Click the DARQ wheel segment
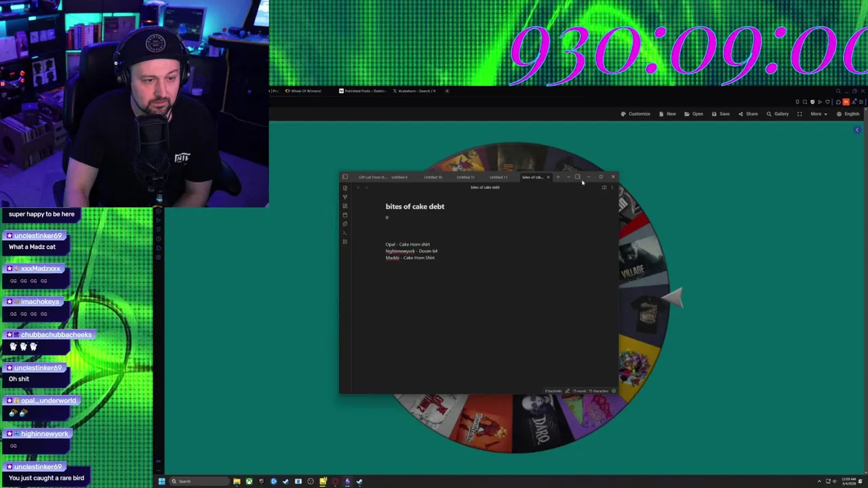Image resolution: width=868 pixels, height=488 pixels. (540, 416)
